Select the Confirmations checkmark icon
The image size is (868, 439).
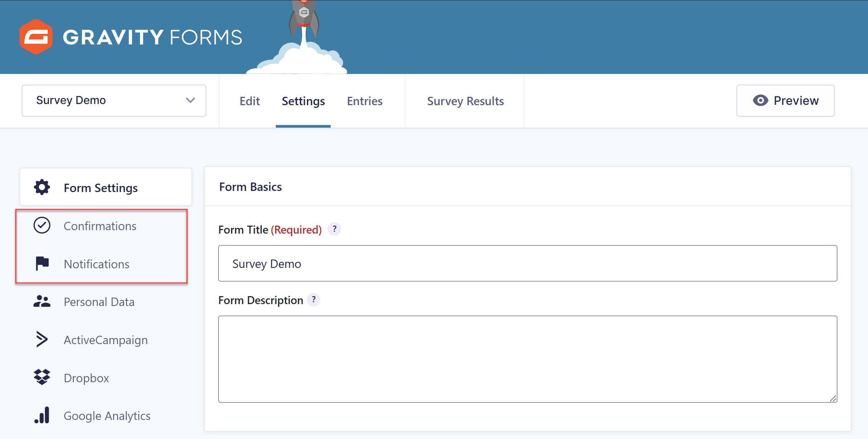tap(41, 225)
